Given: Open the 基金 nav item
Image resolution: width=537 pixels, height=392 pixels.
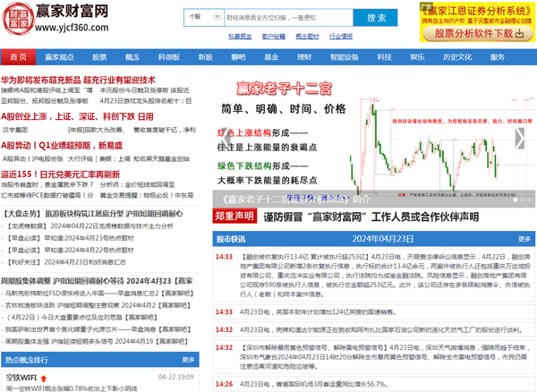Looking at the screenshot, I should click(271, 57).
